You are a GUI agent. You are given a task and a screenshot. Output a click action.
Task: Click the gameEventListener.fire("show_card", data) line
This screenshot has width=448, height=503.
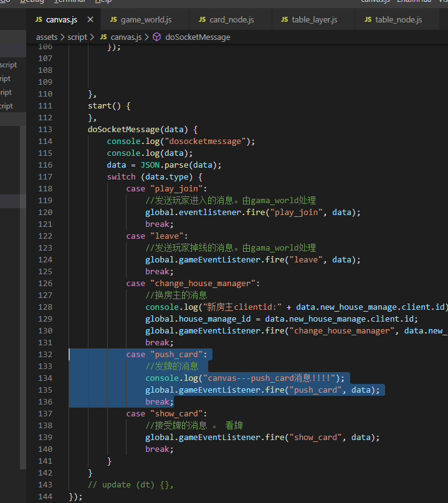[262, 438]
